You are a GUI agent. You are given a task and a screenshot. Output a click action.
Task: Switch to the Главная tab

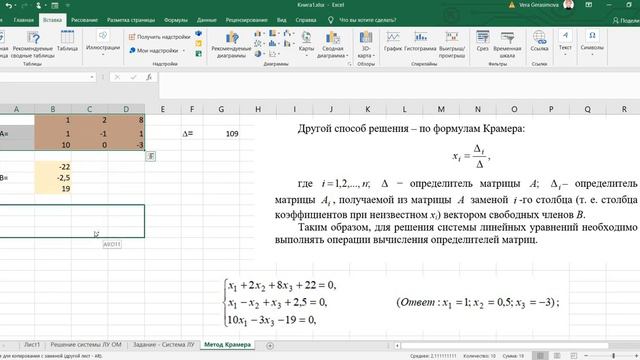pyautogui.click(x=24, y=20)
